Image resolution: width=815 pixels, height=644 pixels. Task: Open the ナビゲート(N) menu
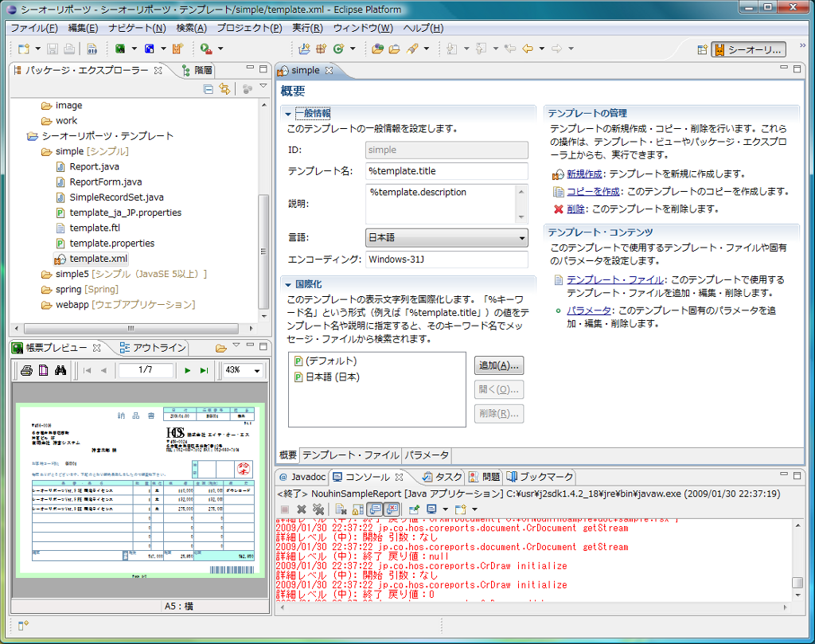(137, 28)
